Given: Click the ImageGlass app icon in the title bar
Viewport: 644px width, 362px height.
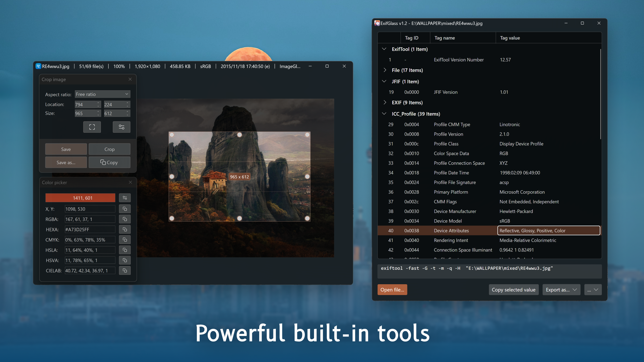Looking at the screenshot, I should coord(38,66).
